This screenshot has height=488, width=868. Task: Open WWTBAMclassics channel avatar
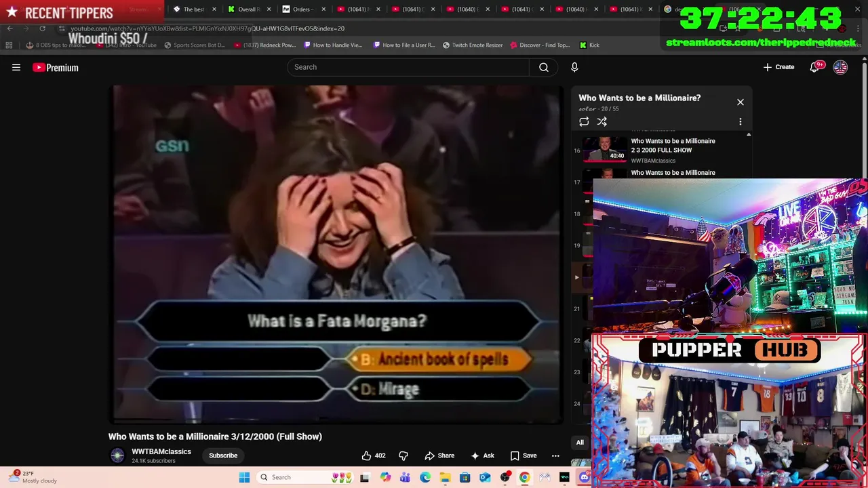pyautogui.click(x=117, y=455)
